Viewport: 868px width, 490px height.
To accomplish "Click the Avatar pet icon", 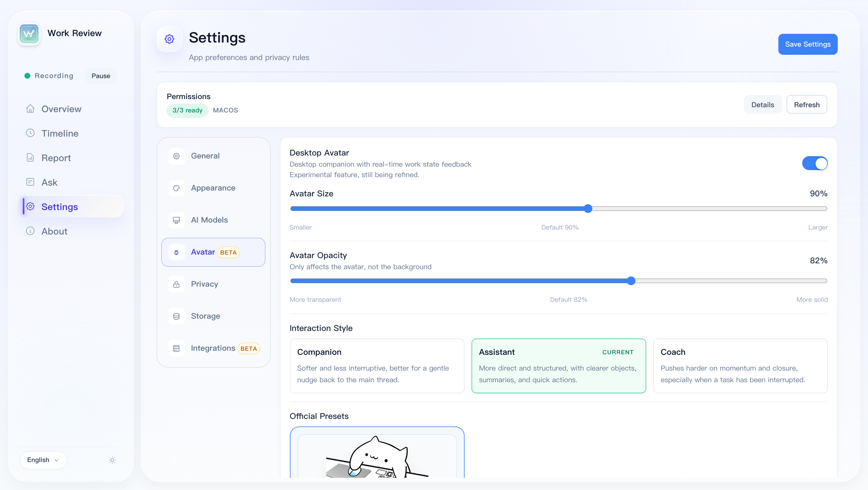I will coord(177,252).
